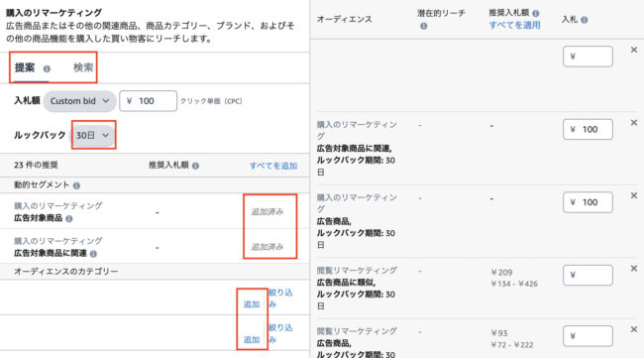The width and height of the screenshot is (644, 358).
Task: Click info icon next to 入札 column header
Action: [x=584, y=20]
